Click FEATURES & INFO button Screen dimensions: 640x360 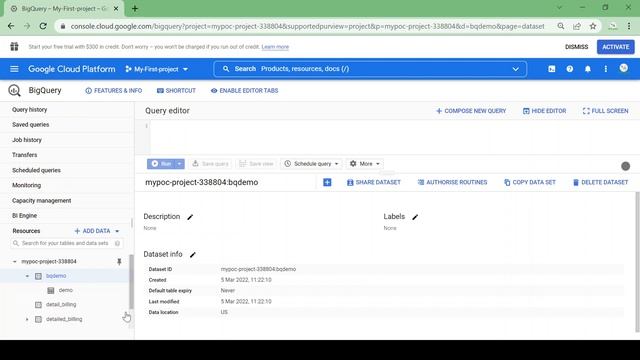[113, 91]
